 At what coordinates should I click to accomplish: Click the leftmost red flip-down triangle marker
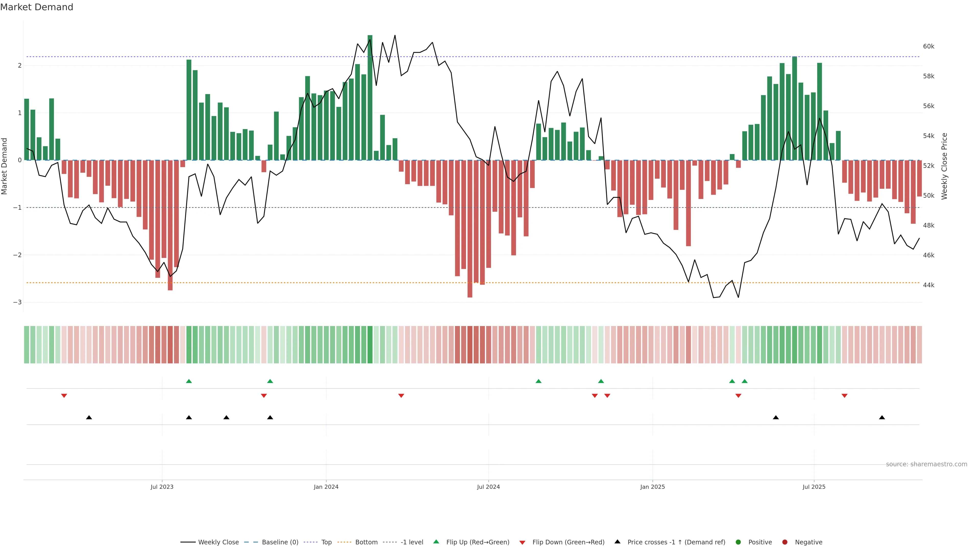(x=64, y=396)
